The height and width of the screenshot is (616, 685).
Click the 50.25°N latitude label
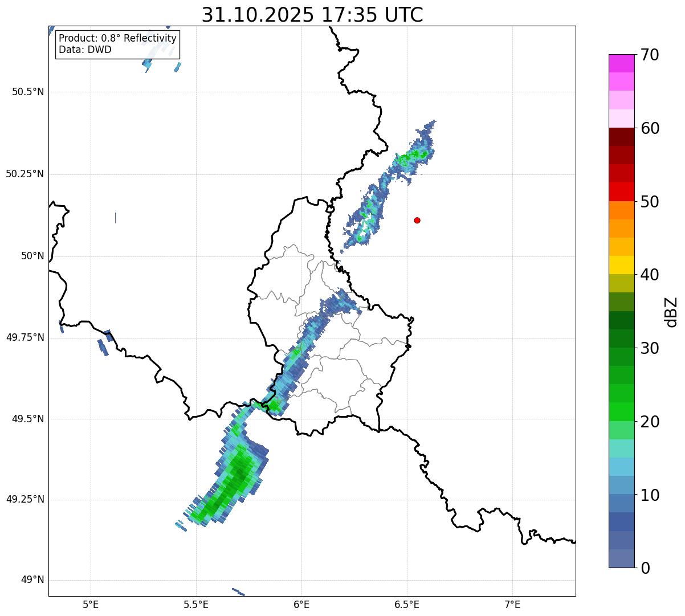point(25,174)
